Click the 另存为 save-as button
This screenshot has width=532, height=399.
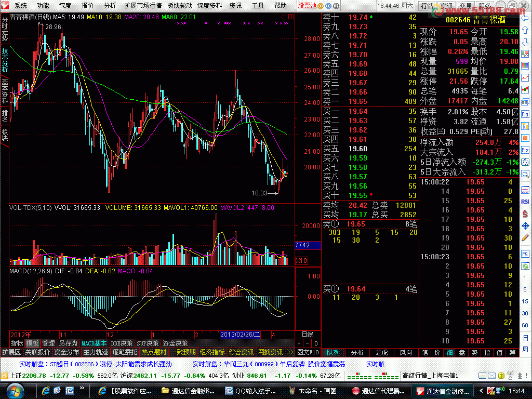tap(68, 343)
